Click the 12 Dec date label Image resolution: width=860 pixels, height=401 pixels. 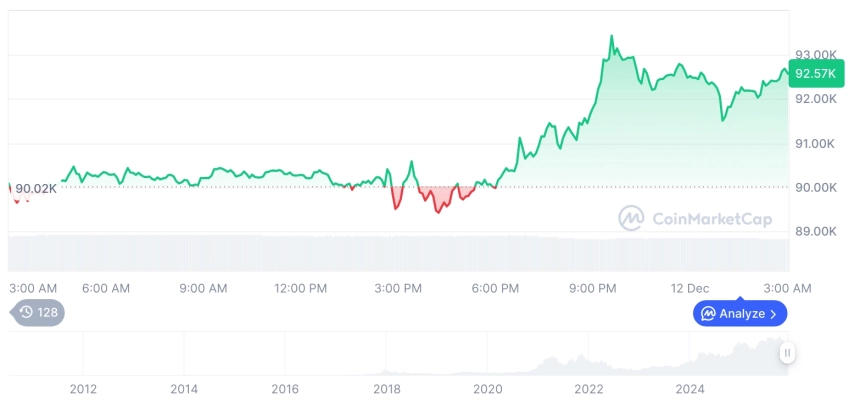689,288
